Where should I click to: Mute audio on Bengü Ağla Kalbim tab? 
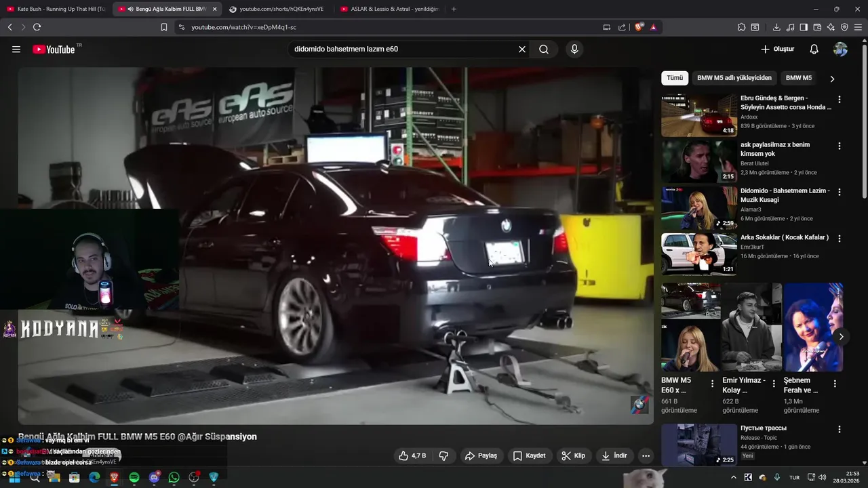pyautogui.click(x=130, y=9)
